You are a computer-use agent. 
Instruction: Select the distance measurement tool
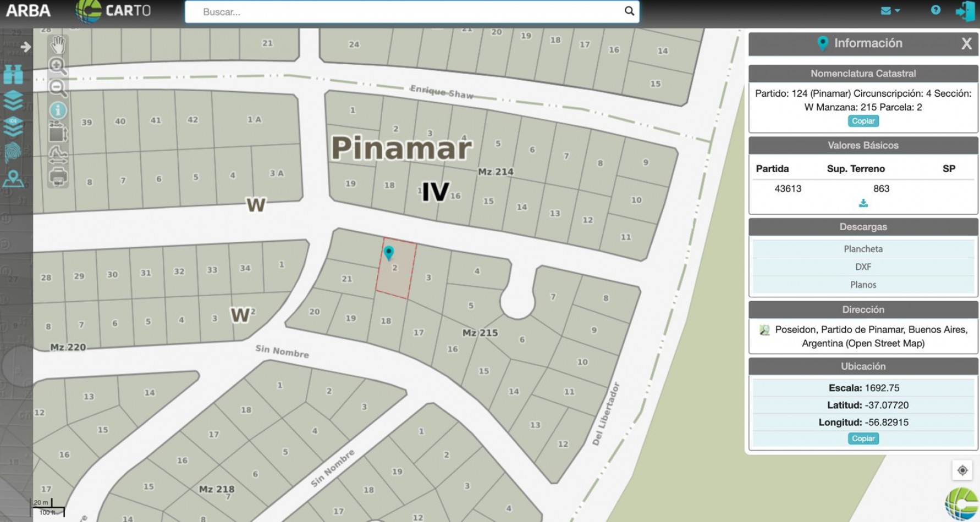(58, 154)
